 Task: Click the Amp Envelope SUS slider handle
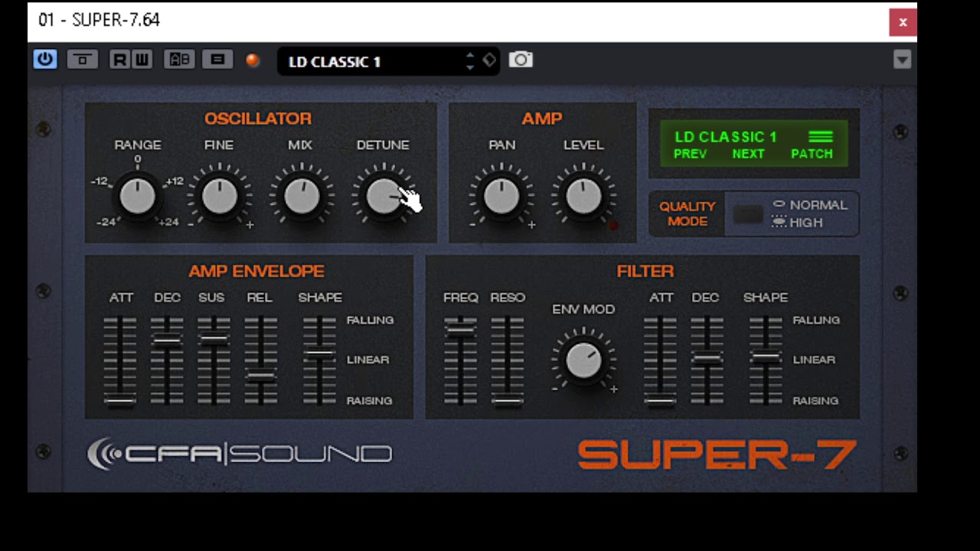[214, 338]
